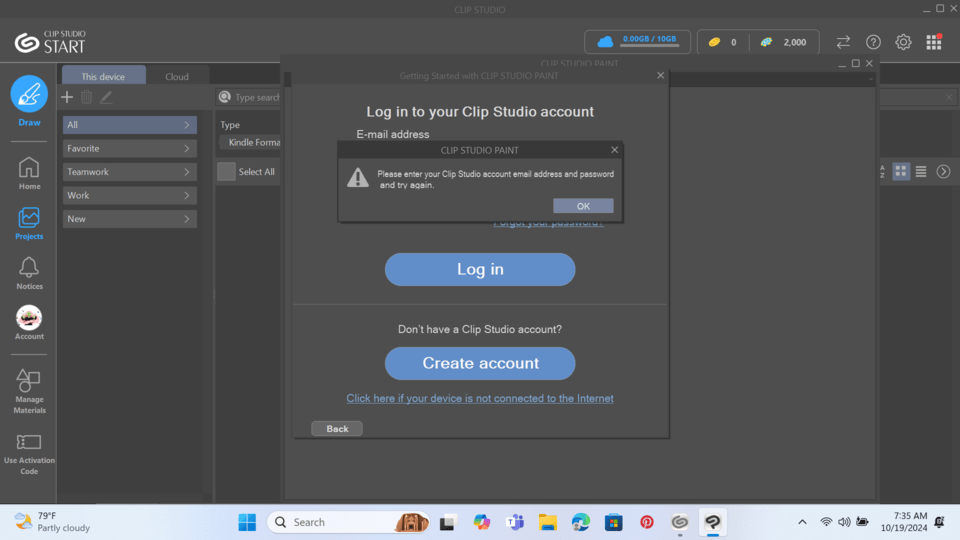The width and height of the screenshot is (960, 540).
Task: Open Account avatar in sidebar
Action: tap(29, 323)
